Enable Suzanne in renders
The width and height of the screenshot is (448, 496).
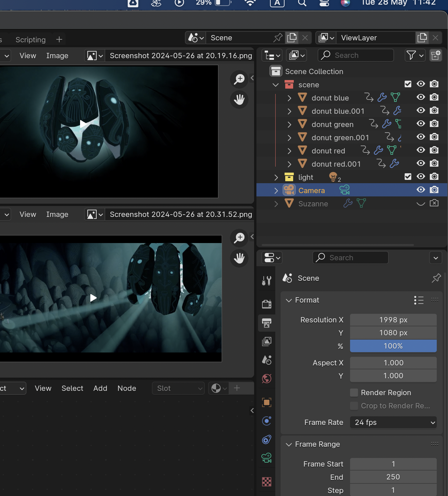pos(434,203)
